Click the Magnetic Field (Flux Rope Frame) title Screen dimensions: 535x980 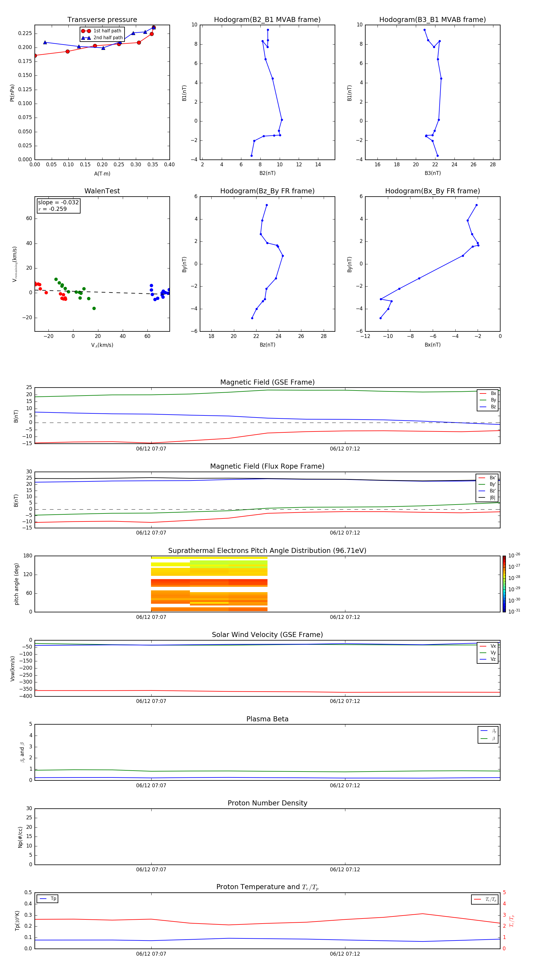pos(267,467)
